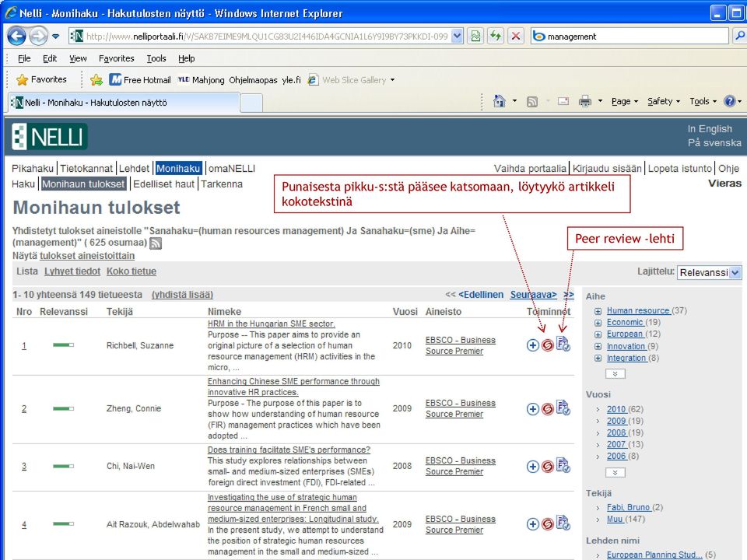Click Add to Favorites Bar icon

[96, 79]
